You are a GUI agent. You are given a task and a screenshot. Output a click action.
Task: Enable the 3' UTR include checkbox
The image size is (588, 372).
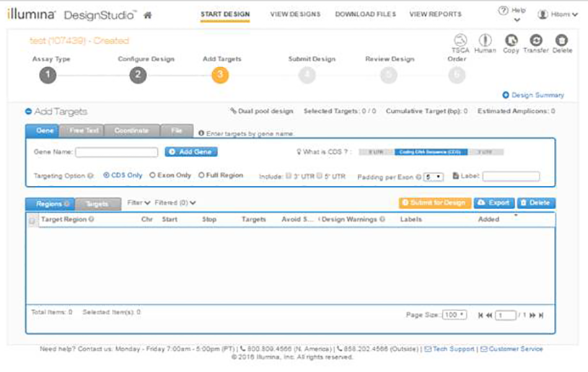[289, 176]
